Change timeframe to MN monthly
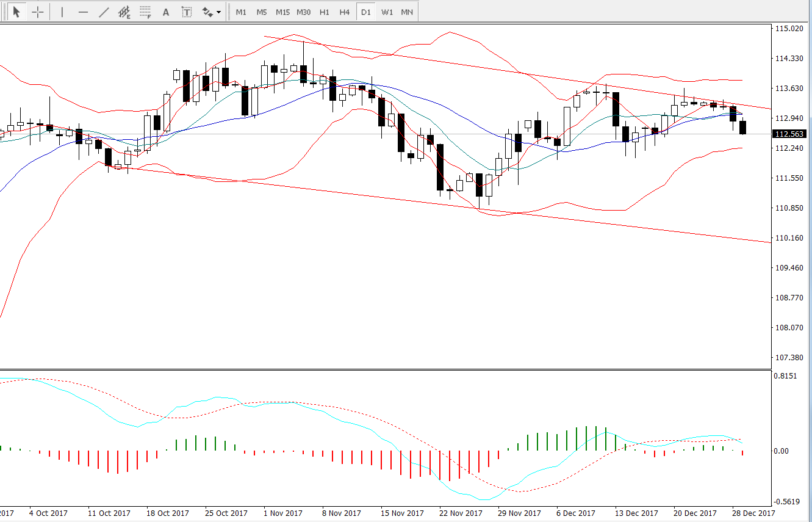 [x=407, y=12]
